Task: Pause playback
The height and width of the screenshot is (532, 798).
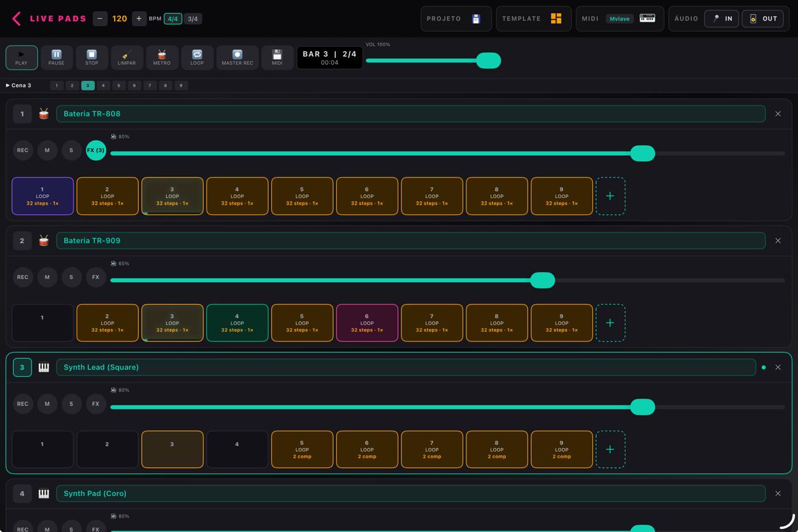Action: click(56, 57)
